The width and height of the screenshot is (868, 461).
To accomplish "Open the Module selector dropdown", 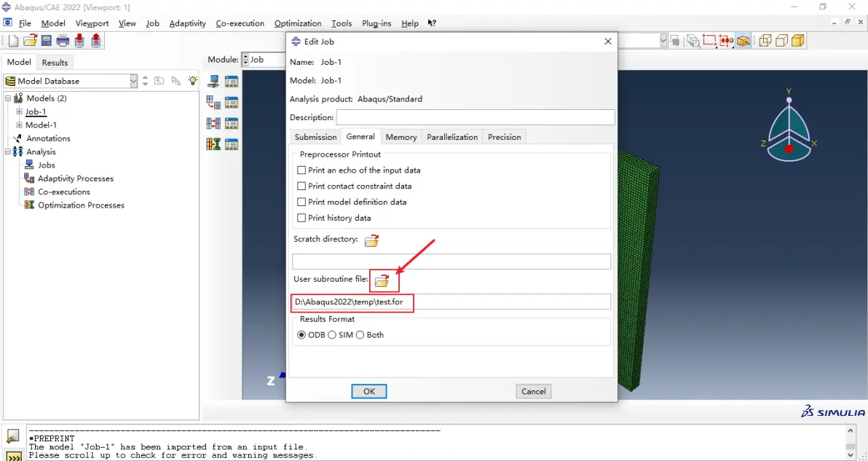I will (x=246, y=59).
